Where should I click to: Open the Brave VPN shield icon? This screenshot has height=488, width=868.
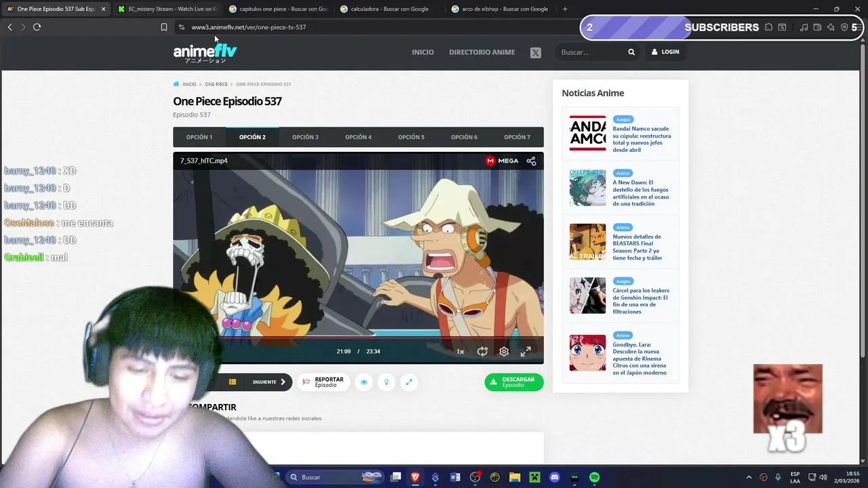844,27
